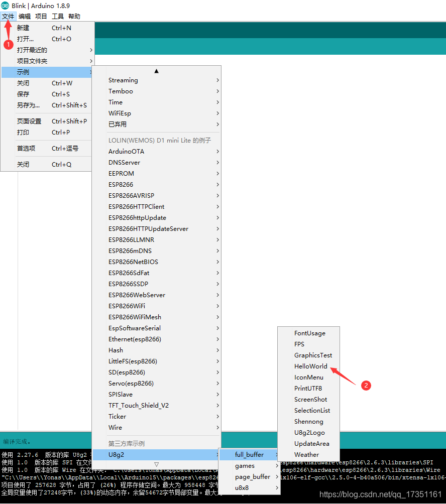Image resolution: width=446 pixels, height=504 pixels.
Task: Open the FontUsage example sketch
Action: click(309, 333)
